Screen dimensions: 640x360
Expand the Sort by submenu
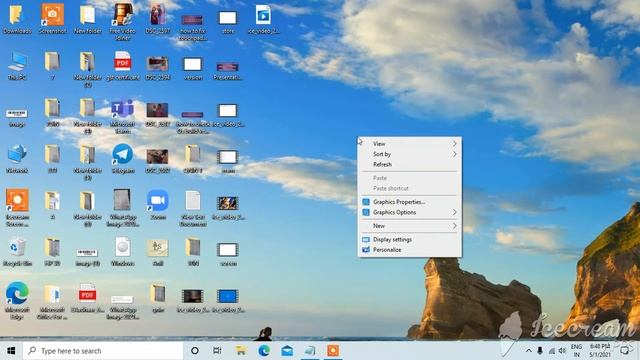410,154
